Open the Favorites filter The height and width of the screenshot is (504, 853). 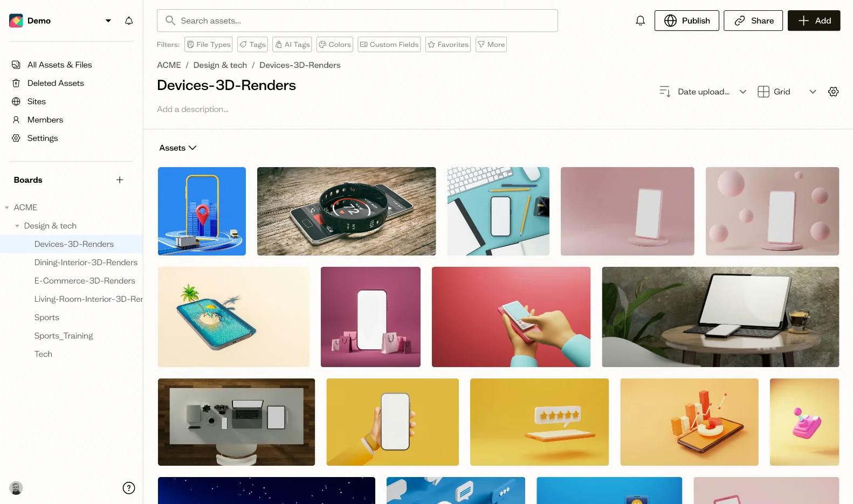tap(448, 45)
